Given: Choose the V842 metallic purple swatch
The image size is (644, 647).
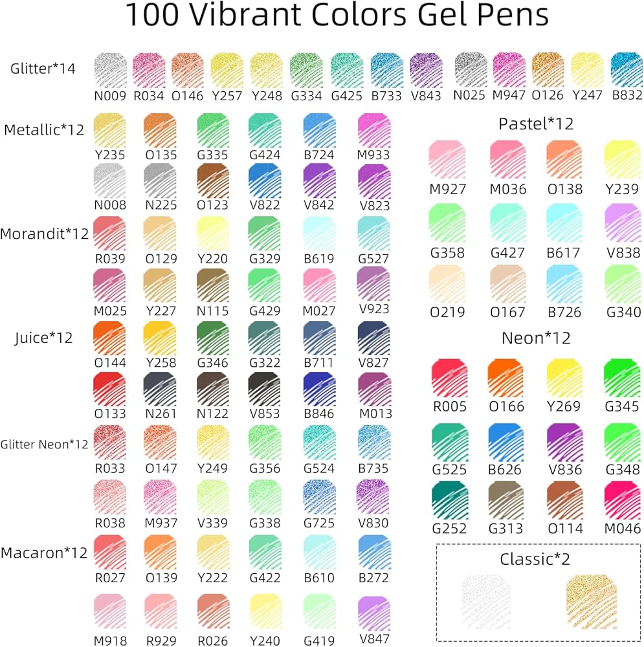Looking at the screenshot, I should (319, 181).
